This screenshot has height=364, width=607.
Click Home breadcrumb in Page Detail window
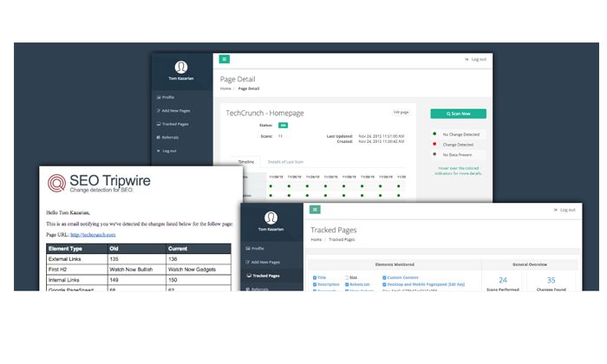pos(225,88)
